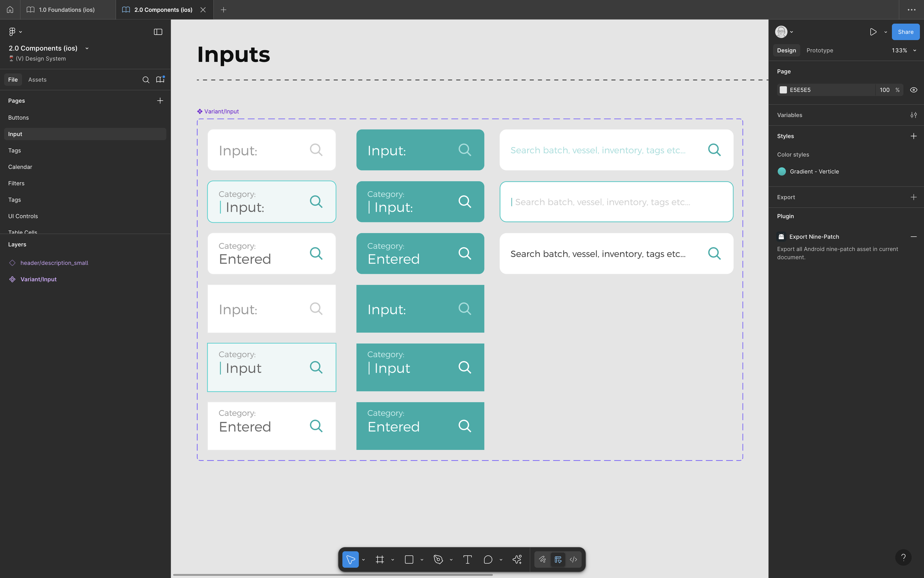Open the 133% zoom dropdown
Screen dimensions: 924x578
click(904, 51)
